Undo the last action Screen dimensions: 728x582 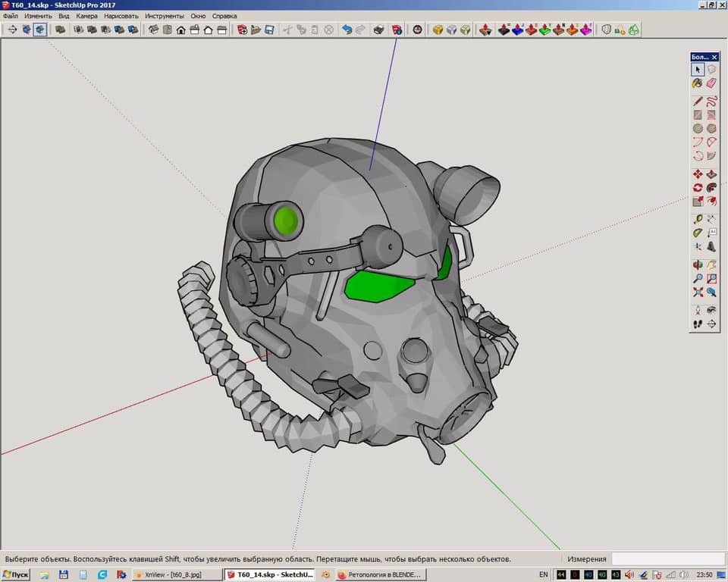pos(347,30)
